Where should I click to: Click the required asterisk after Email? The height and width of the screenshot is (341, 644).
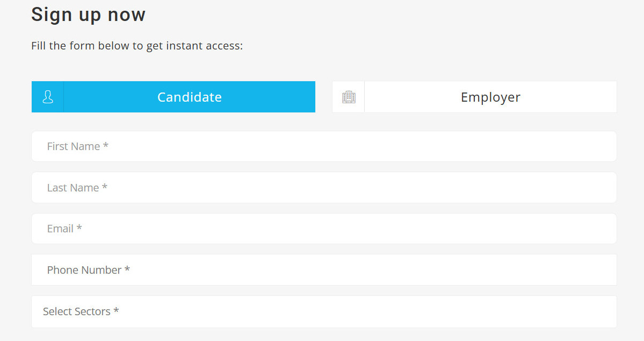79,227
